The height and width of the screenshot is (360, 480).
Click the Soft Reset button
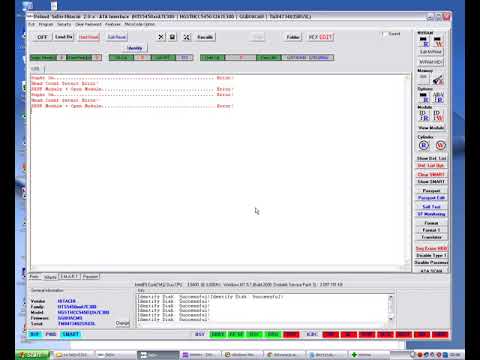[x=117, y=37]
